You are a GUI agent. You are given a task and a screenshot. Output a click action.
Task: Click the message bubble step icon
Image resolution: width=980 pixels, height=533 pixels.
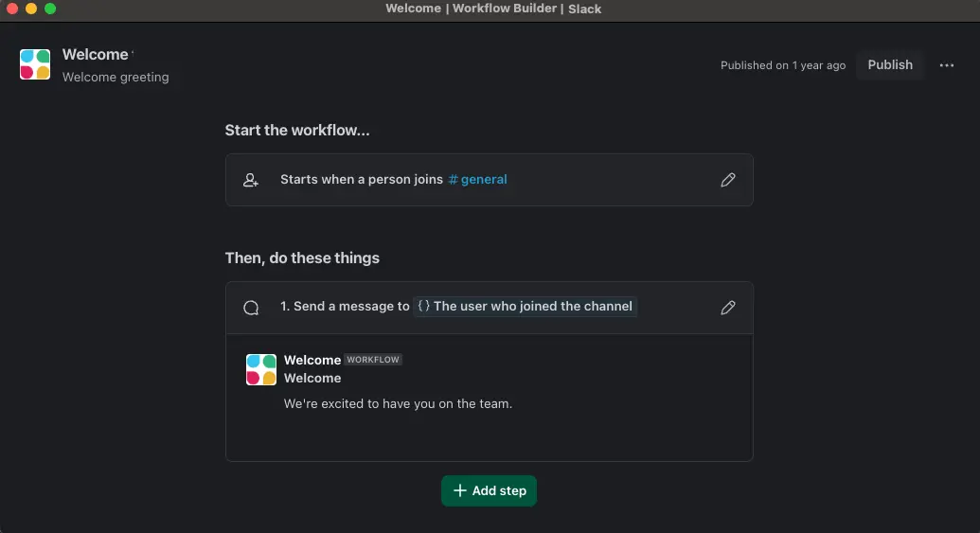click(251, 308)
